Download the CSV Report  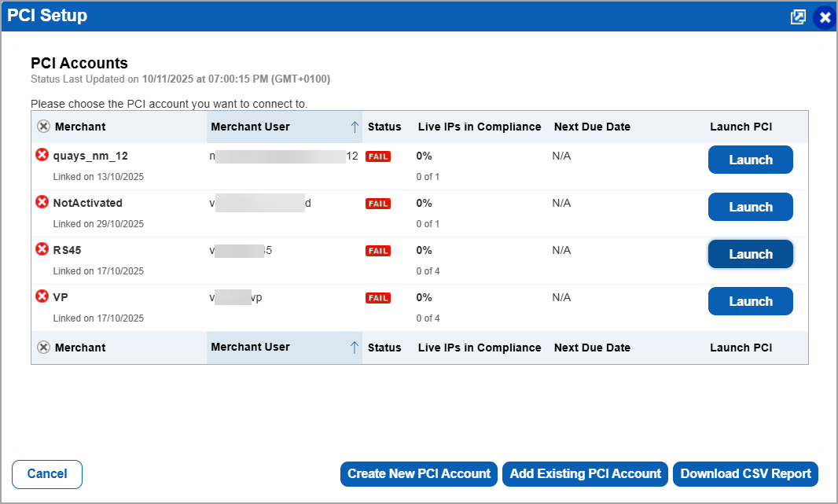pyautogui.click(x=744, y=474)
